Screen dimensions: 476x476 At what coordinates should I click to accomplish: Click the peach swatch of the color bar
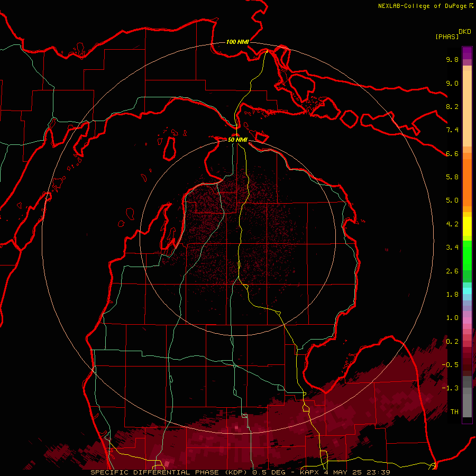467,109
